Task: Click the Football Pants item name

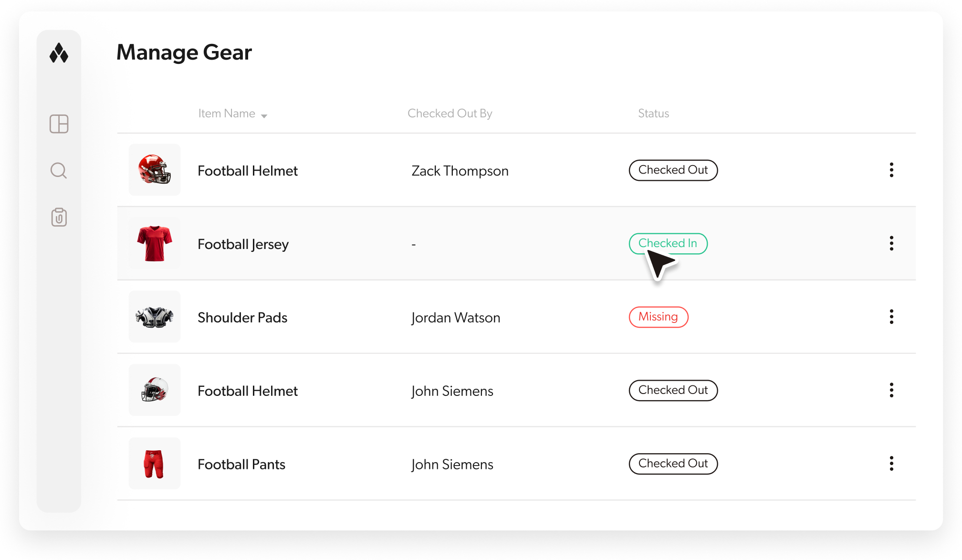Action: 241,464
